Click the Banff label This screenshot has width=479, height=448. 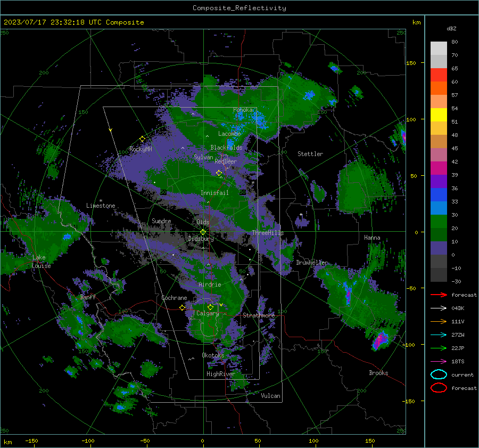coord(88,297)
